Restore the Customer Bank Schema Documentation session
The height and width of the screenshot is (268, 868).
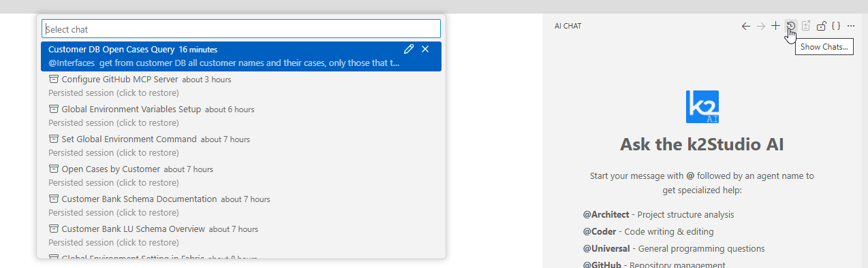coord(241,205)
